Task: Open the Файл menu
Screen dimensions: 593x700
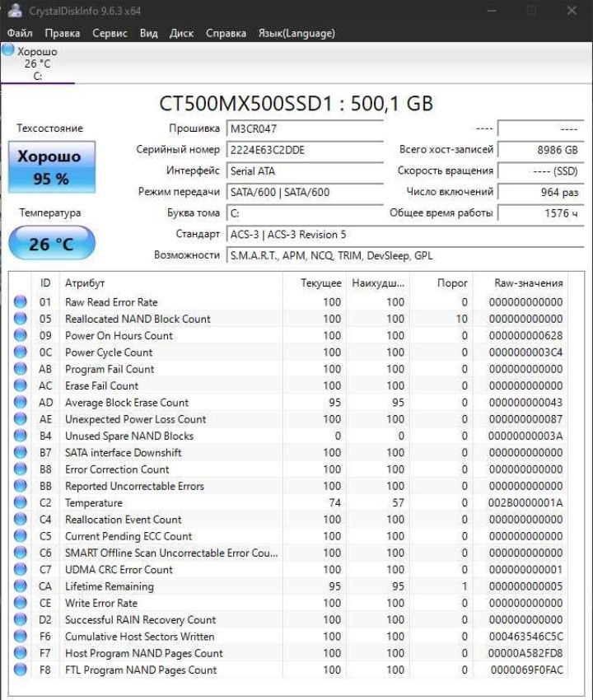Action: [x=20, y=33]
